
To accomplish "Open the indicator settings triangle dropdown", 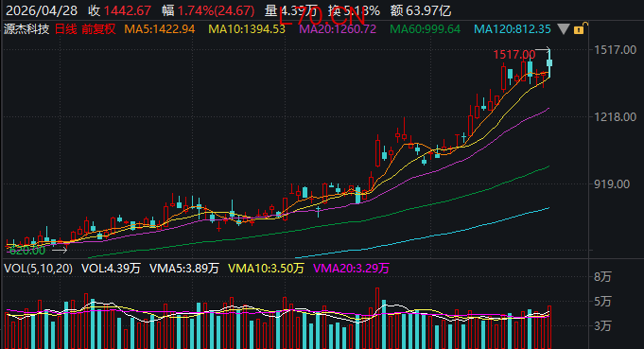I will [x=564, y=29].
